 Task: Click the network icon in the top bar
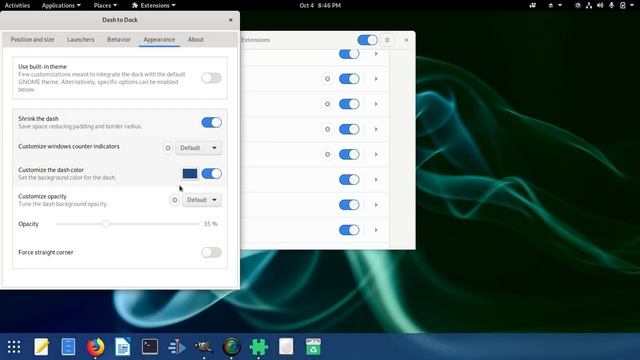tap(589, 5)
